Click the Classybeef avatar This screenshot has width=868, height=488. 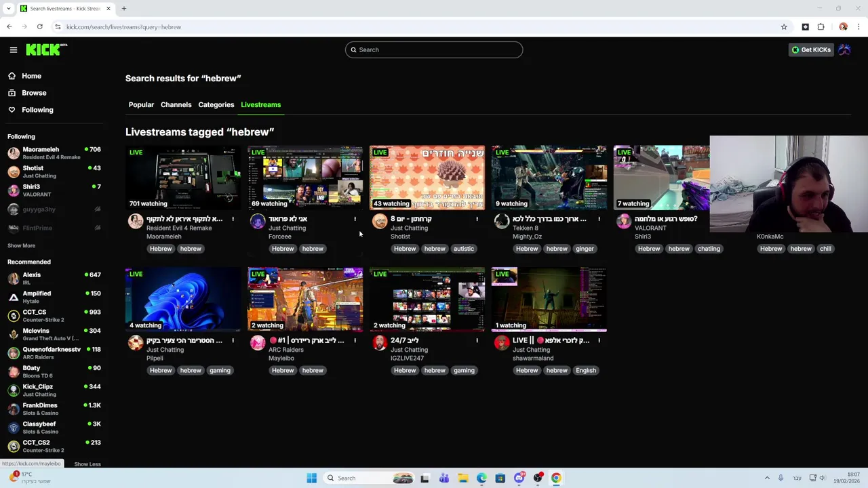(x=13, y=428)
